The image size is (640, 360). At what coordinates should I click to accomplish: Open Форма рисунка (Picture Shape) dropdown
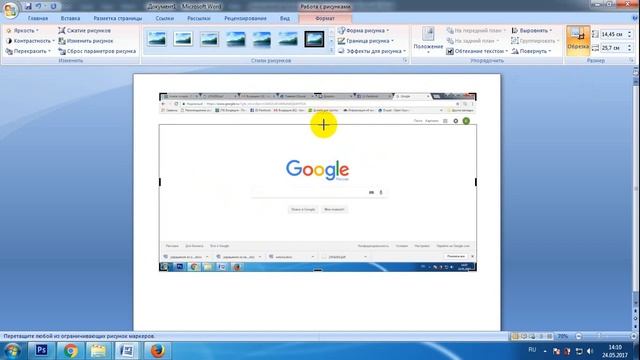[363, 31]
